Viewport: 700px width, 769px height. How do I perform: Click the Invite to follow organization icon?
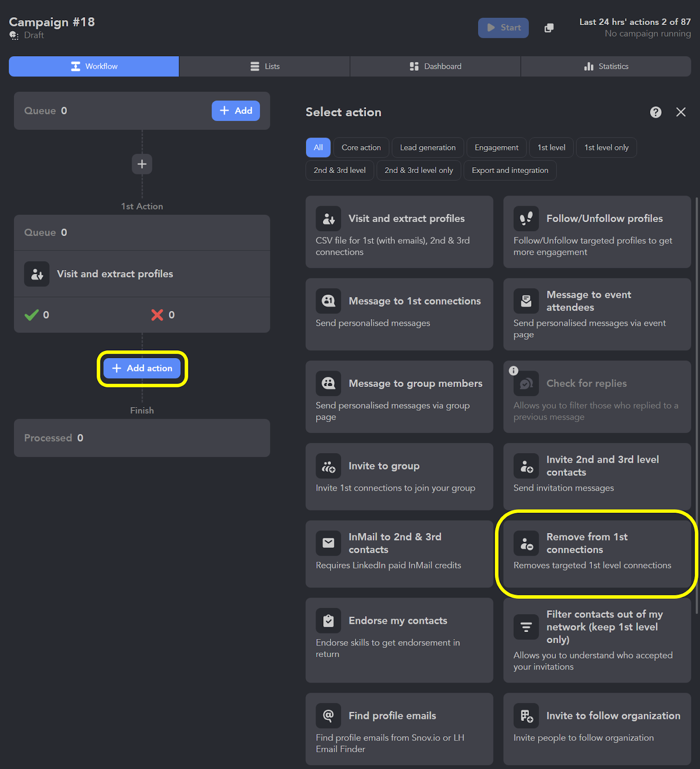[x=526, y=716]
